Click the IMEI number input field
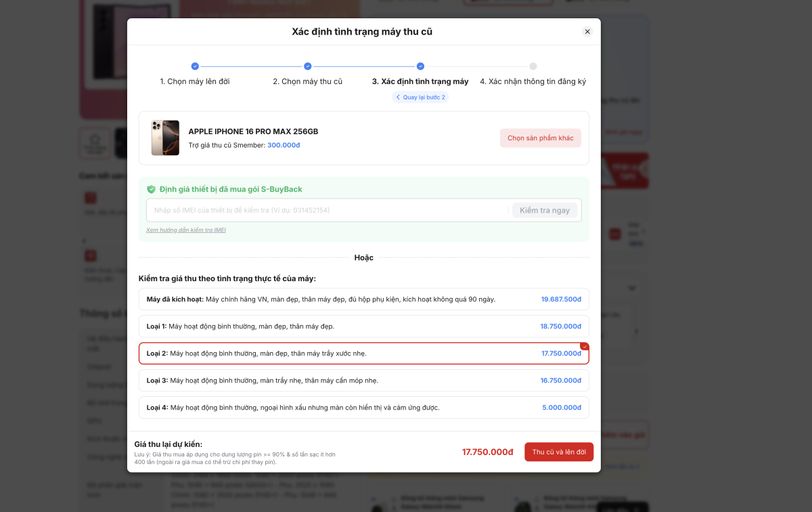 click(x=328, y=210)
